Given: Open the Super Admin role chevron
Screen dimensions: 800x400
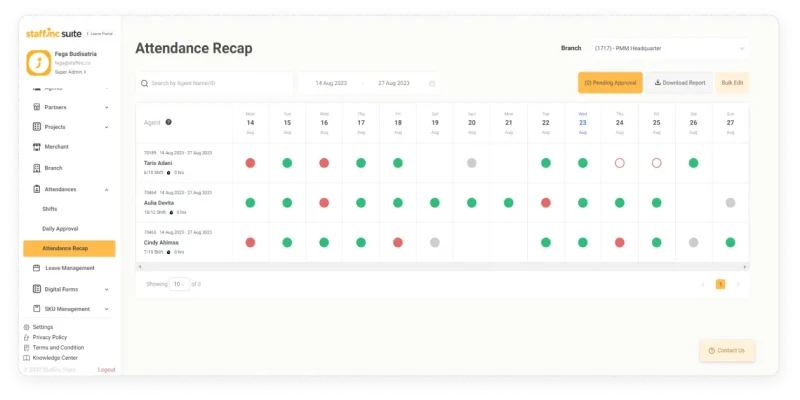Looking at the screenshot, I should (x=85, y=72).
